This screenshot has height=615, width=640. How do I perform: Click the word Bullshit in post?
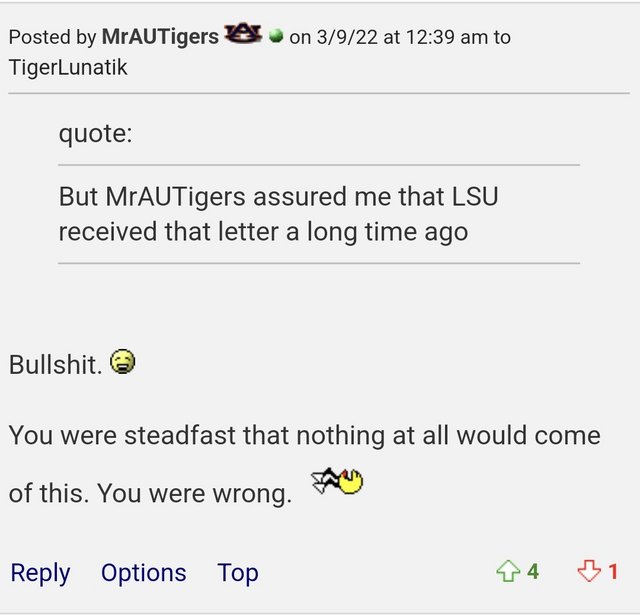(55, 365)
